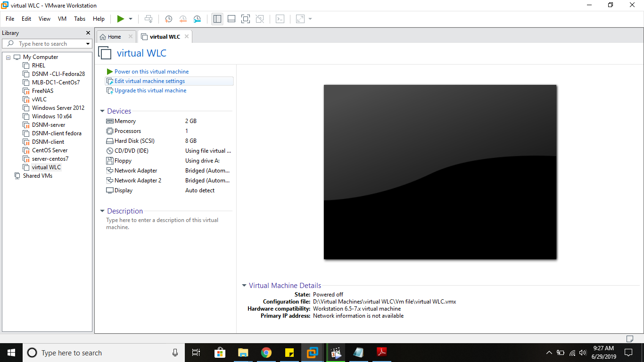This screenshot has height=362, width=644.
Task: Collapse the Virtual Machine Details section
Action: 244,286
